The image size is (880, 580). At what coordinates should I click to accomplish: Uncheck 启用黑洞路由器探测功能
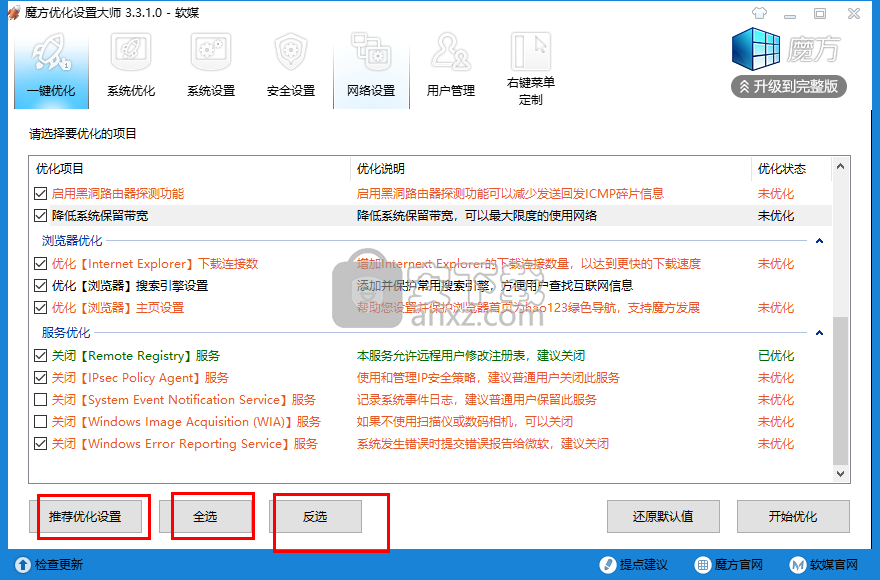tap(40, 194)
